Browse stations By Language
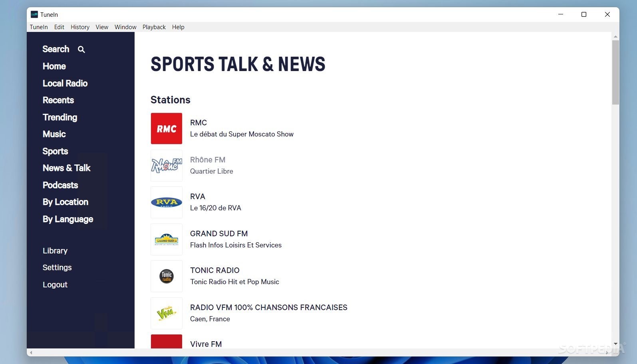 [x=68, y=219]
